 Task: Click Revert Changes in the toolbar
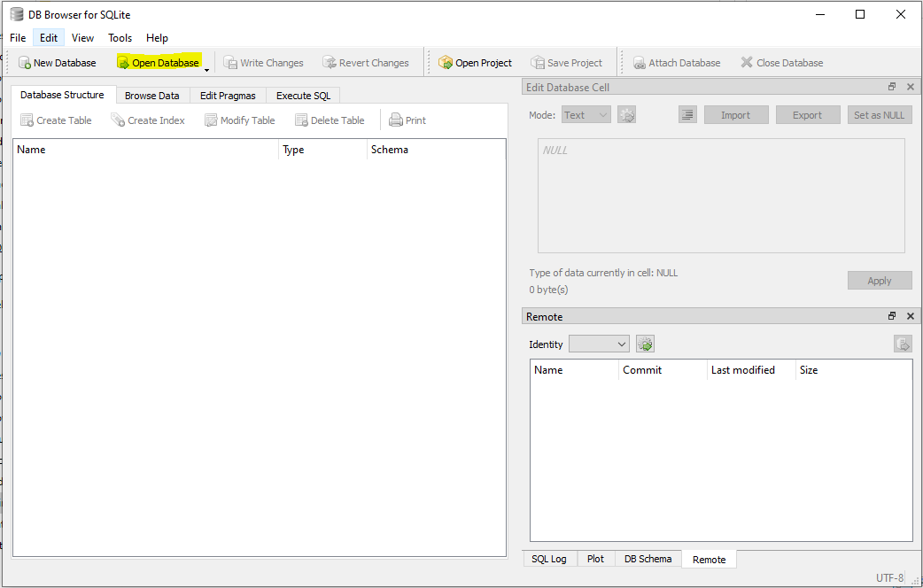[x=366, y=62]
